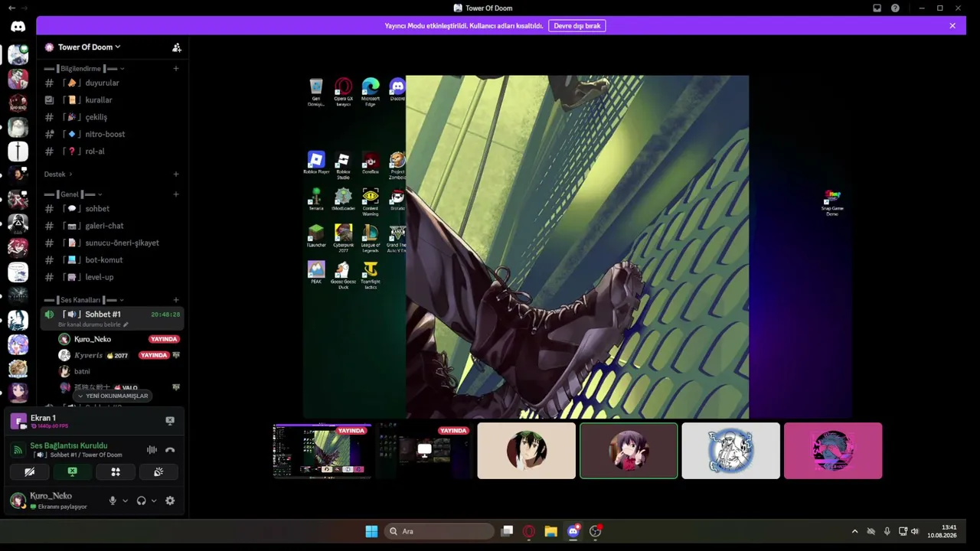Open help question-mark icon in title bar
Image resolution: width=980 pixels, height=551 pixels.
coord(895,8)
